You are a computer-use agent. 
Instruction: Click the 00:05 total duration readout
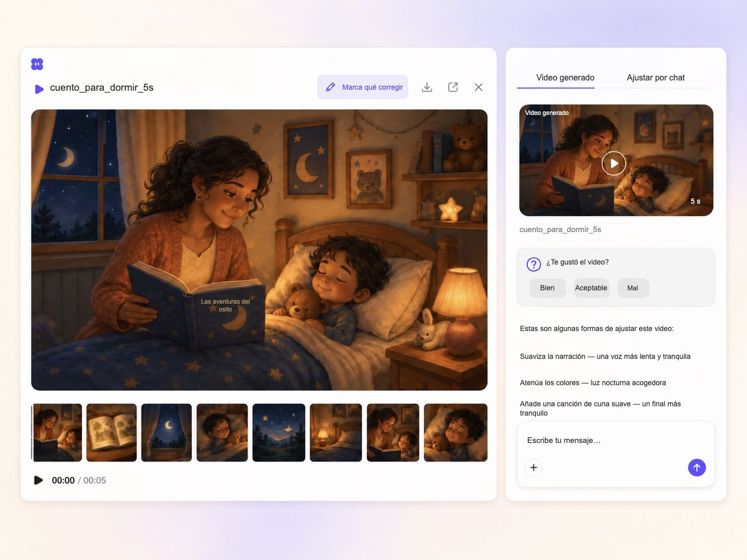point(95,481)
